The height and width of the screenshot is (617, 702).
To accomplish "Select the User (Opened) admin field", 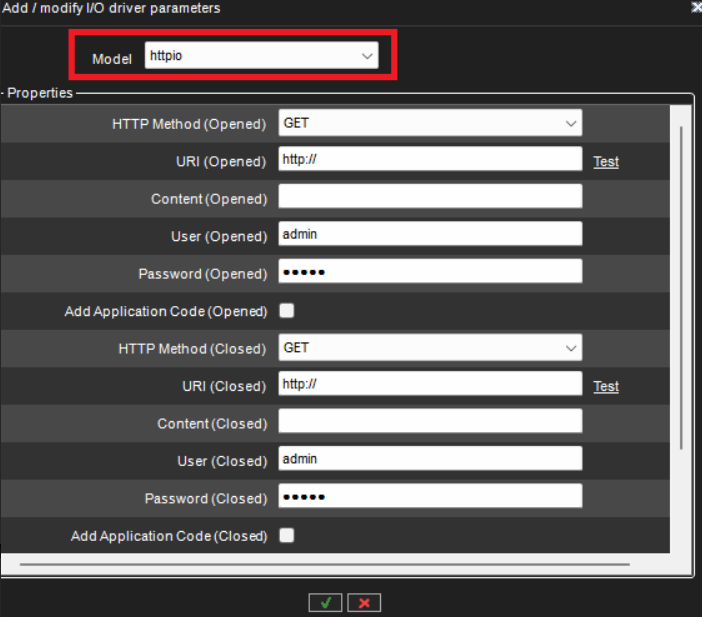I will [x=430, y=235].
